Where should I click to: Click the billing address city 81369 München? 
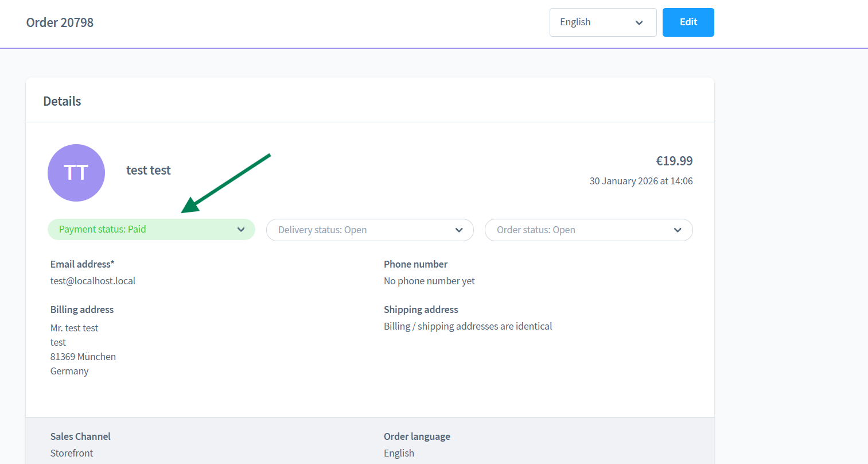coord(83,357)
